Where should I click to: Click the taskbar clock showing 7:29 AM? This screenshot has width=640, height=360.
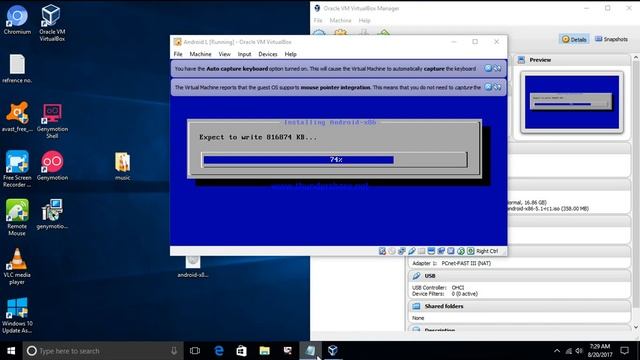(599, 351)
